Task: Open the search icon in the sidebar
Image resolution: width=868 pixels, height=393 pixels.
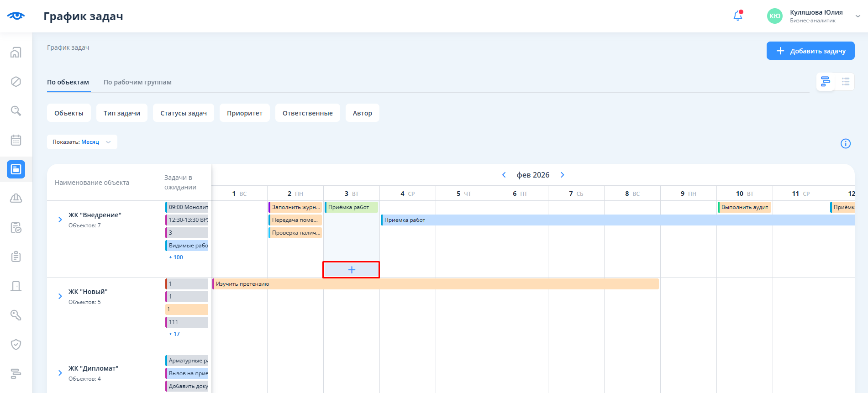Action: (16, 111)
